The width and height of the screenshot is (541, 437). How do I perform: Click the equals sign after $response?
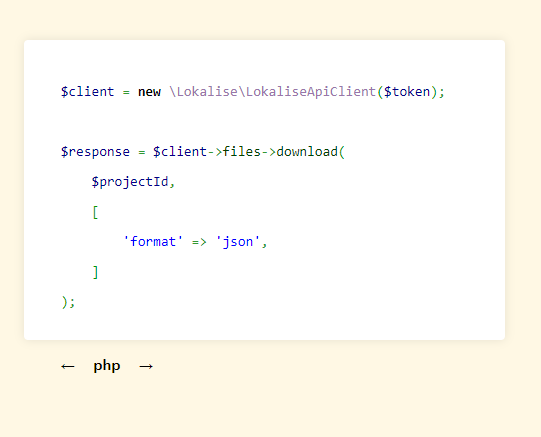[142, 152]
